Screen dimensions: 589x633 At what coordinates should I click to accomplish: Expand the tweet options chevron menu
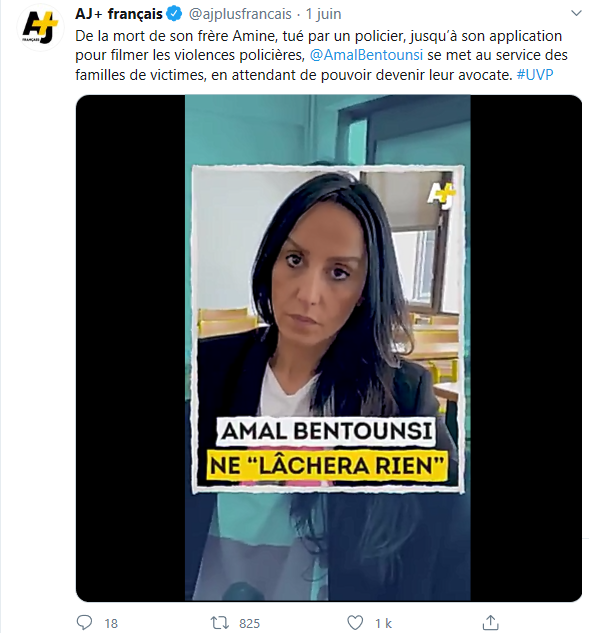pos(576,13)
